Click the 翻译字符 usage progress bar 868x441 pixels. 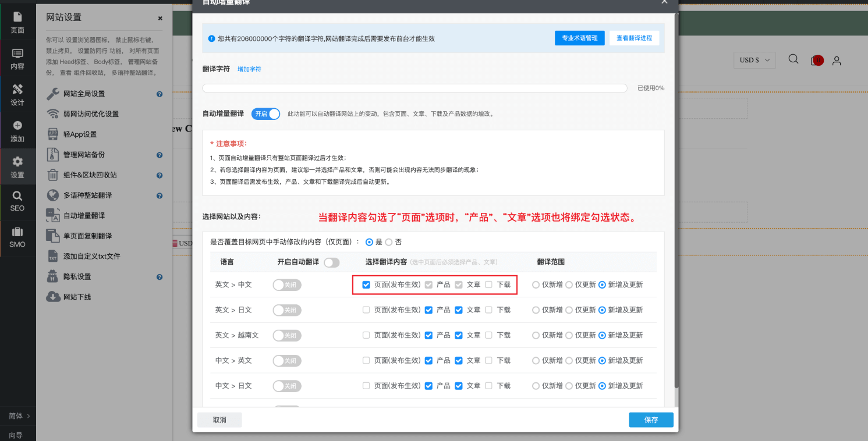click(x=414, y=88)
